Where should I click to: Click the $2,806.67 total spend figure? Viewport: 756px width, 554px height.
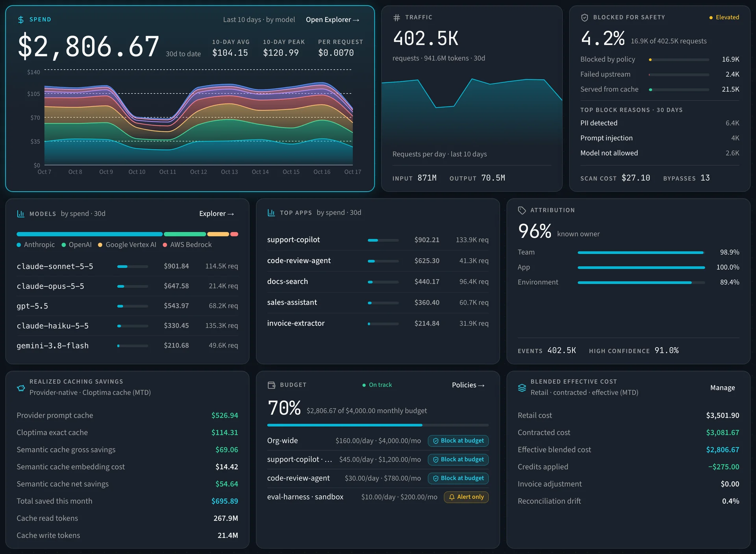(x=89, y=46)
